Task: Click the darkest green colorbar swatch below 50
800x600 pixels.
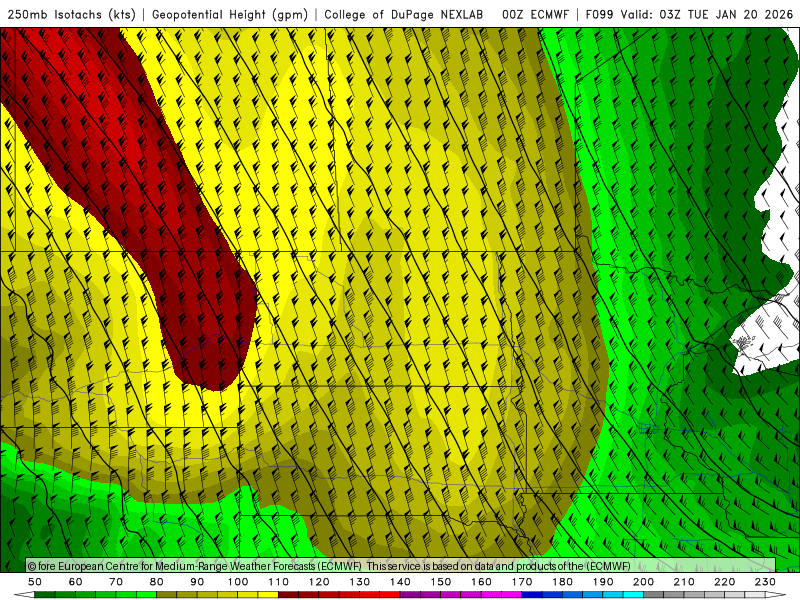Action: click(x=45, y=595)
